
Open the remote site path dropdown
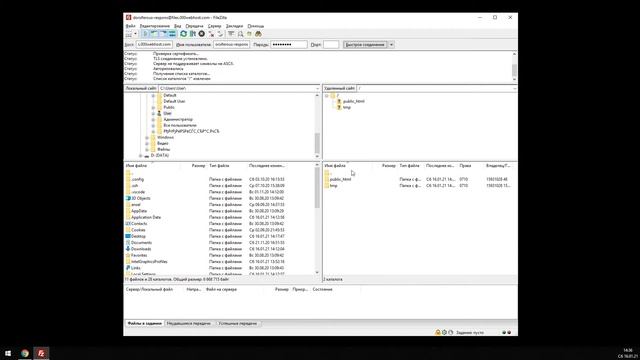(x=514, y=88)
